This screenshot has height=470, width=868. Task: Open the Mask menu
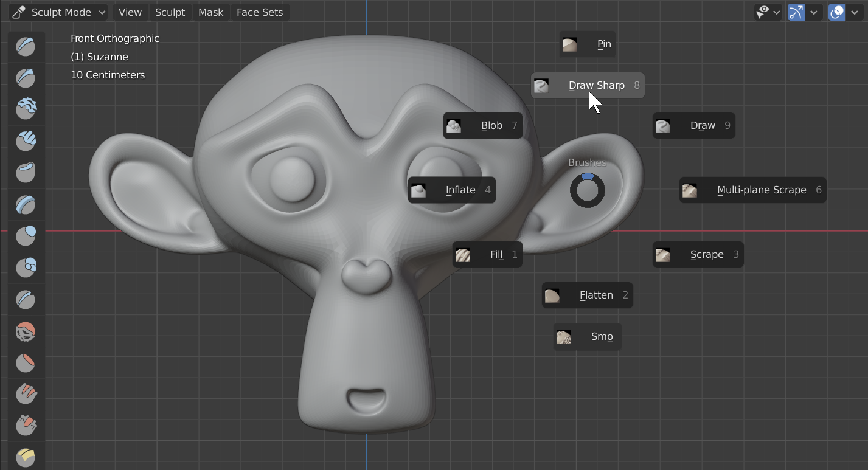click(210, 12)
